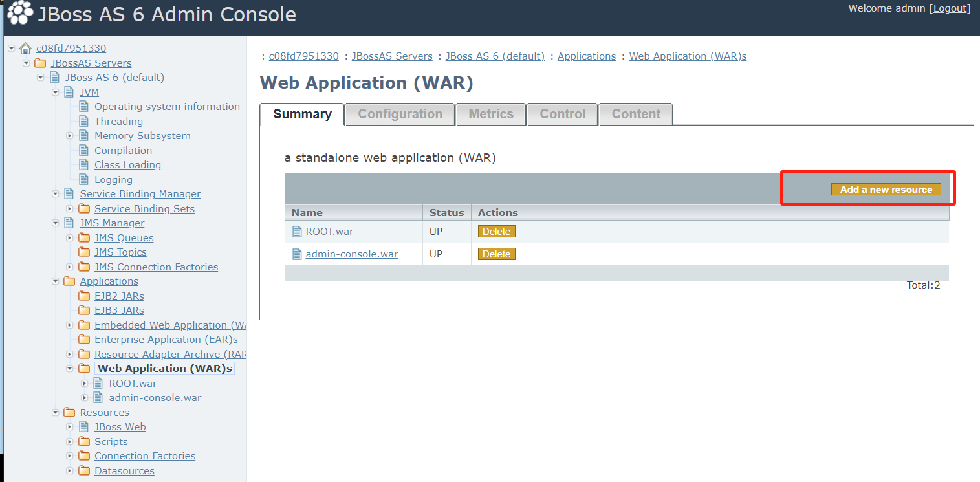This screenshot has height=482, width=980.
Task: Open the Configuration tab
Action: click(400, 114)
